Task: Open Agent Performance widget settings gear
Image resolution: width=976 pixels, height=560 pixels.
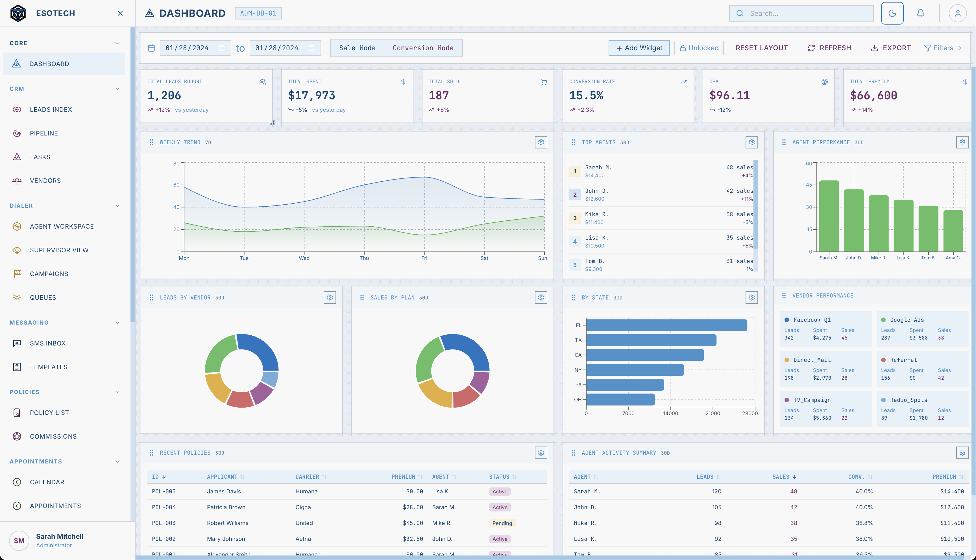Action: pos(962,142)
